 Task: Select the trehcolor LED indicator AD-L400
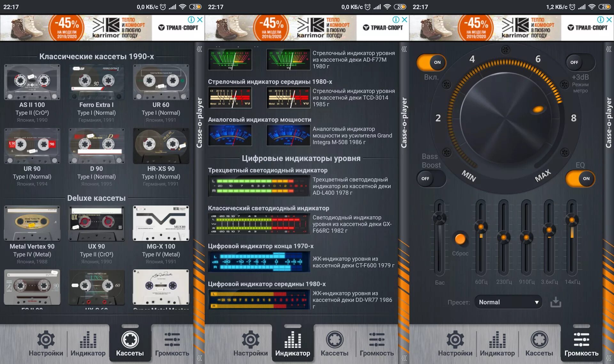(x=259, y=186)
